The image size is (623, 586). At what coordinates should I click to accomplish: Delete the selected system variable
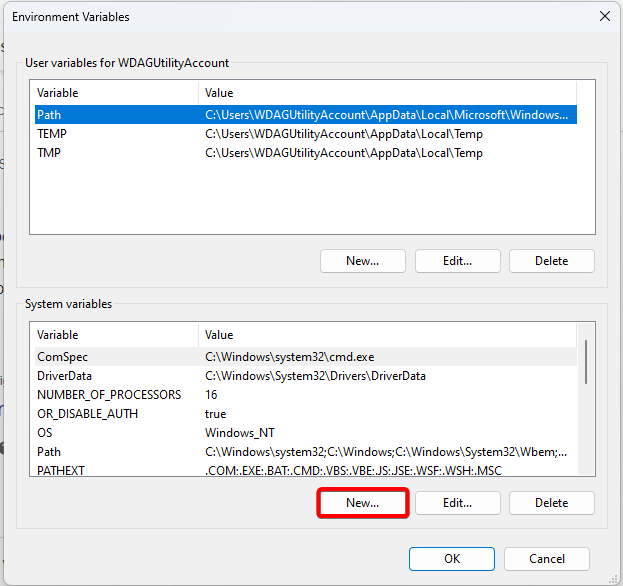tap(552, 503)
